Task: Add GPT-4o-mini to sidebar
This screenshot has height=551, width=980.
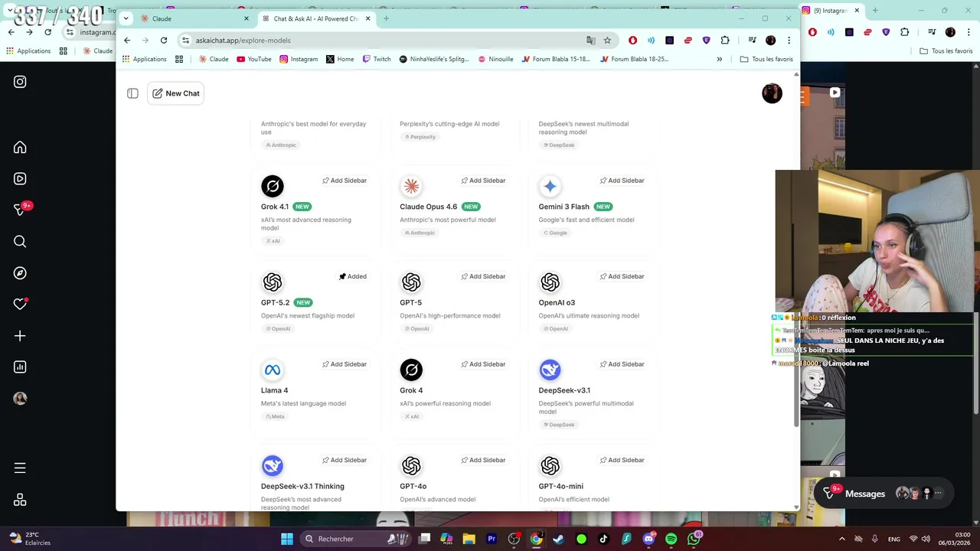Action: pos(622,460)
